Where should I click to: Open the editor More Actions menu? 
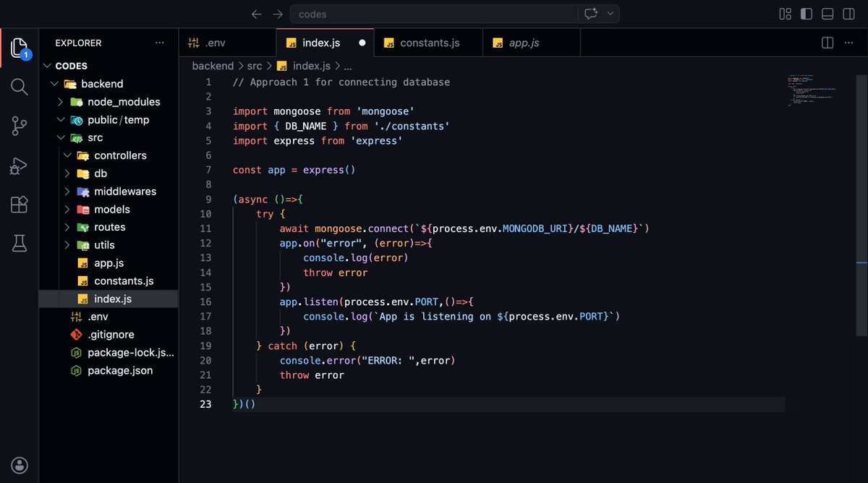pos(849,43)
